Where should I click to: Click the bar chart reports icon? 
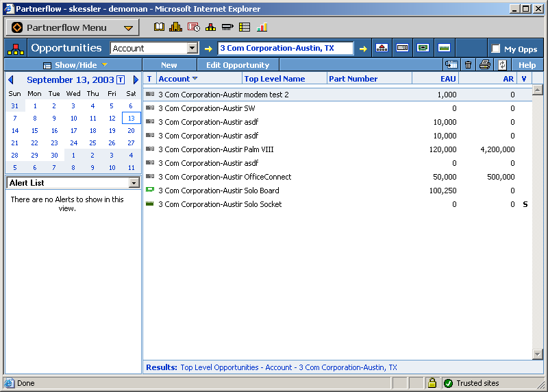[262, 27]
